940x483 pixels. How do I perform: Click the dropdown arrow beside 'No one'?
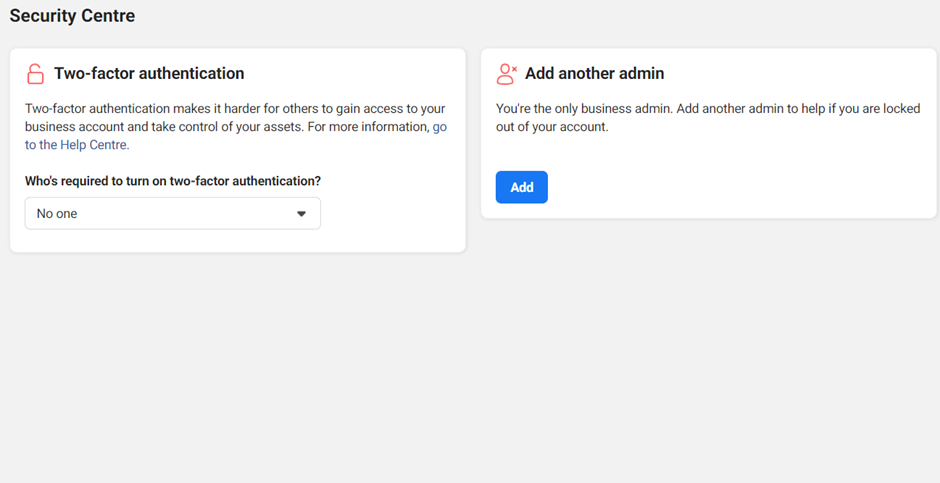[302, 214]
